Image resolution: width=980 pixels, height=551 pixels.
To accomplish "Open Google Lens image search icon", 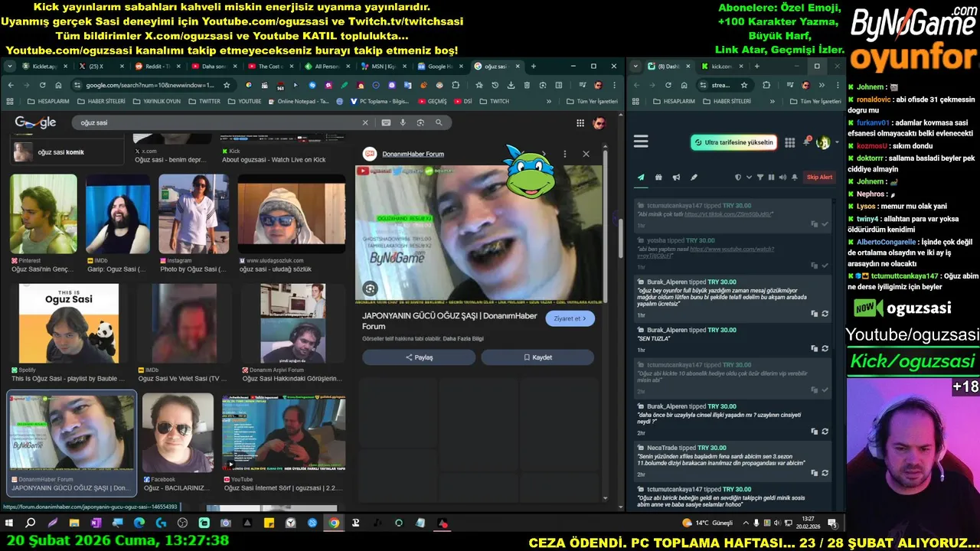I will 420,122.
